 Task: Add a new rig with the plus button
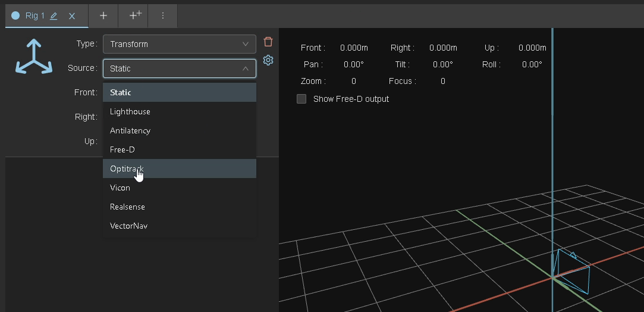pyautogui.click(x=103, y=15)
